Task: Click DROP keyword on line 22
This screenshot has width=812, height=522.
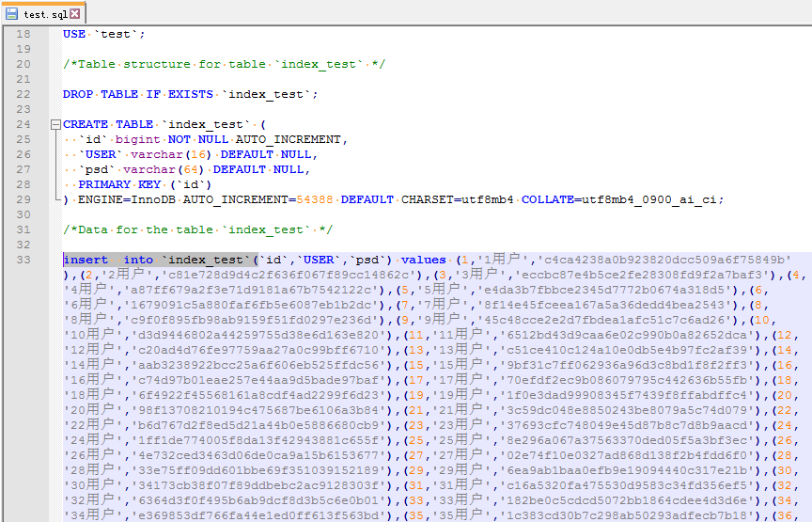Action: (x=78, y=94)
